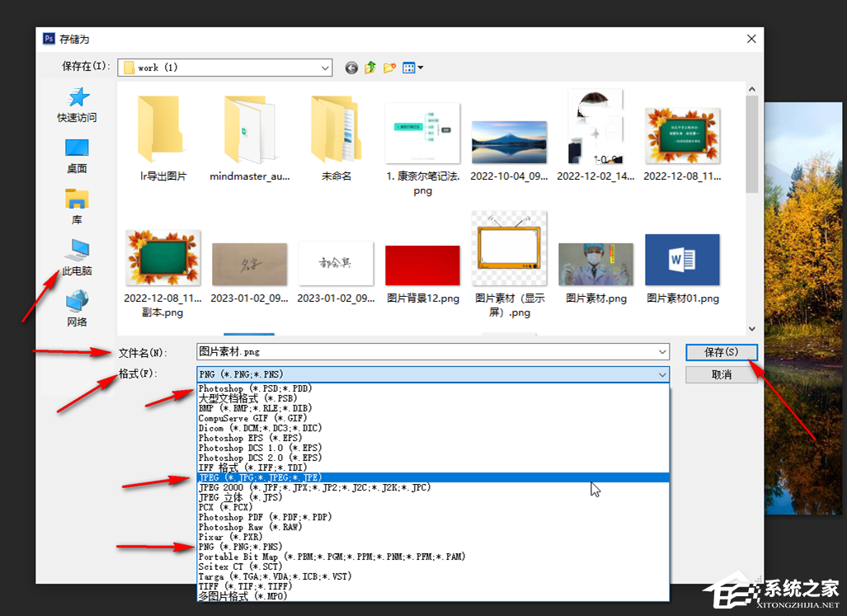The height and width of the screenshot is (616, 847).
Task: Select file 1. 康奈尔笔记法.png thumbnail
Action: (x=422, y=133)
